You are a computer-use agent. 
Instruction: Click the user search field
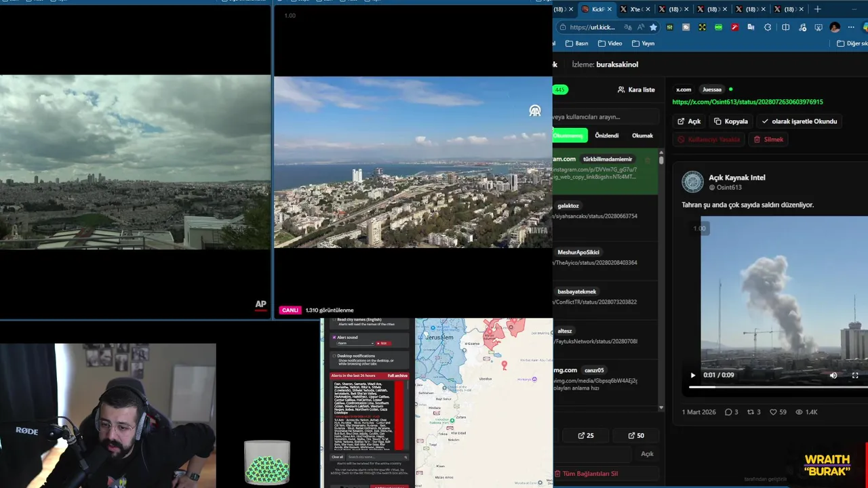(605, 117)
